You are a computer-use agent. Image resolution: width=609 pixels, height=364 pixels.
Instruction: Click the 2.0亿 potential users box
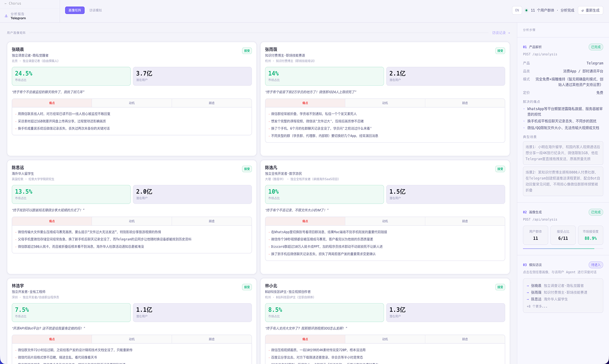tap(192, 194)
